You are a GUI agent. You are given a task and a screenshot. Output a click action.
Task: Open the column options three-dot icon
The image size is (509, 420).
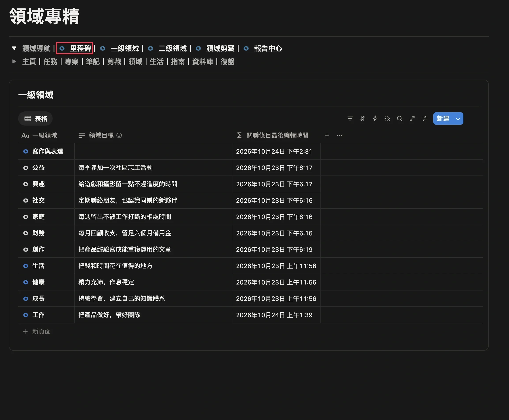[x=339, y=135]
